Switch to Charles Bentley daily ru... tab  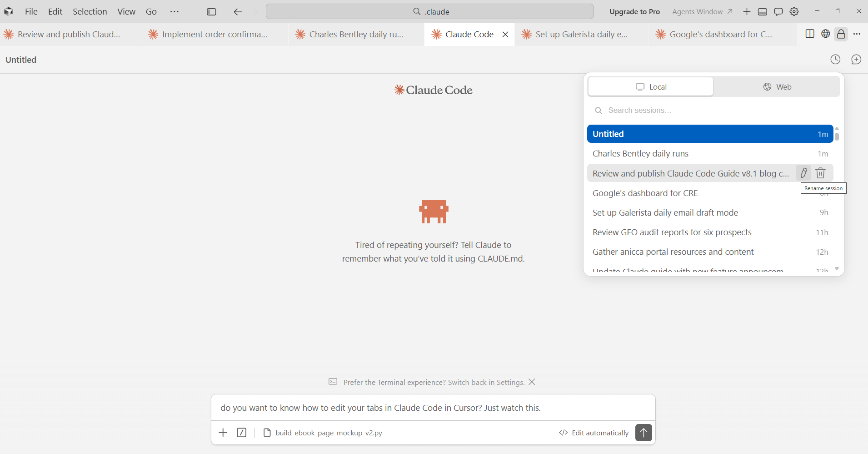click(x=356, y=34)
